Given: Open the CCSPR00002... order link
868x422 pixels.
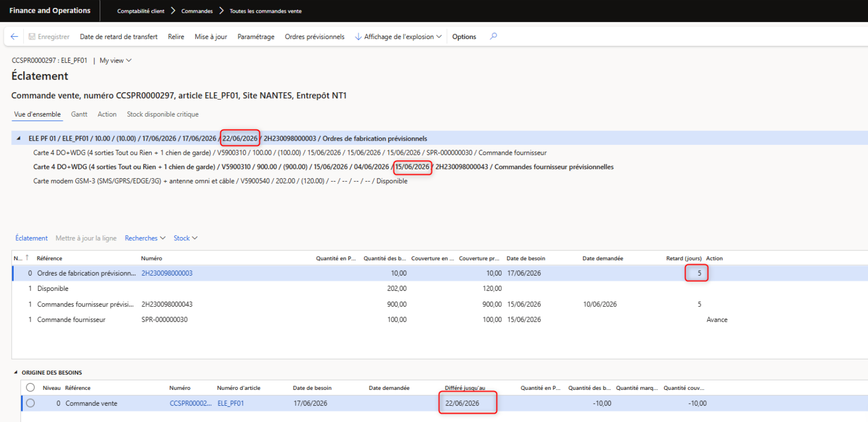Looking at the screenshot, I should coord(191,404).
